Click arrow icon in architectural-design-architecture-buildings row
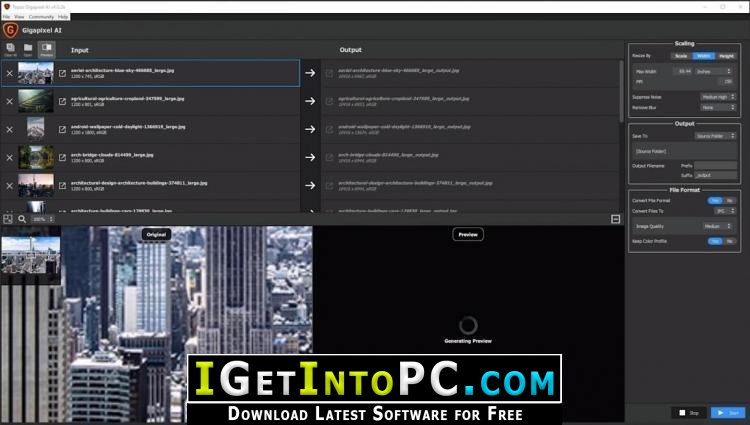Image resolution: width=750 pixels, height=425 pixels. pos(310,185)
